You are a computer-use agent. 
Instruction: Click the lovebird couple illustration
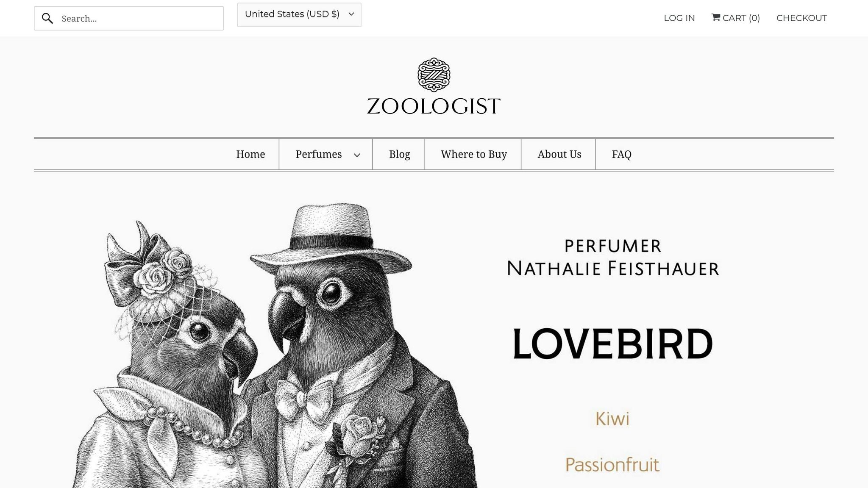pos(274,346)
